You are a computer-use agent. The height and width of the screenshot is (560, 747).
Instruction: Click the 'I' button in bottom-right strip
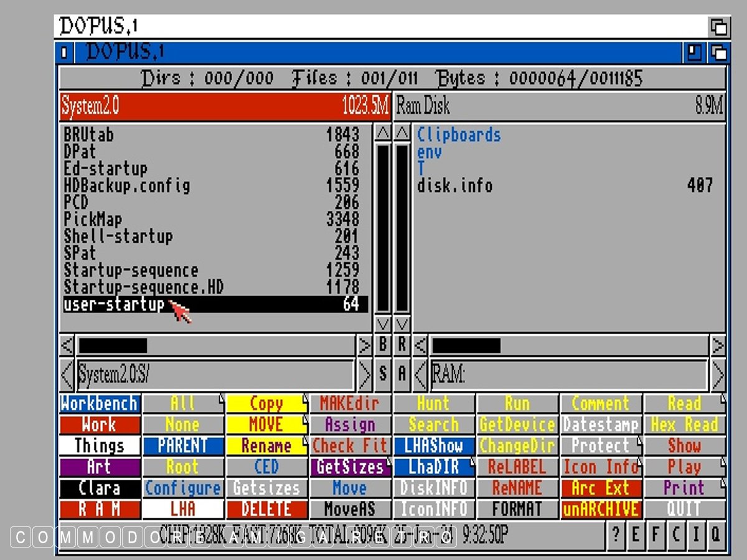(x=695, y=535)
